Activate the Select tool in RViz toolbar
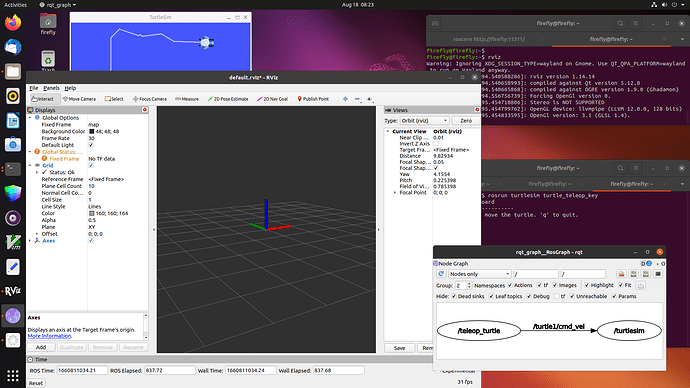 tap(114, 99)
